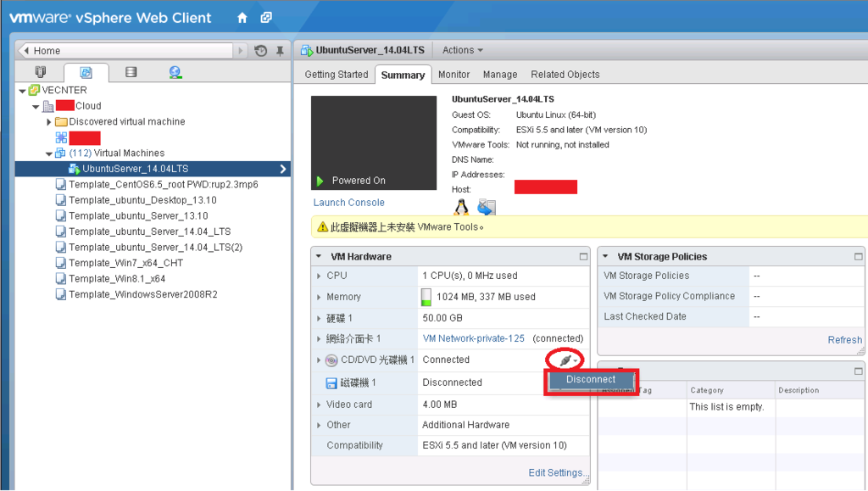Screen dimensions: 868x491
Task: Open the UbuntuServer_14.04LTS row chevron arrow
Action: 283,170
